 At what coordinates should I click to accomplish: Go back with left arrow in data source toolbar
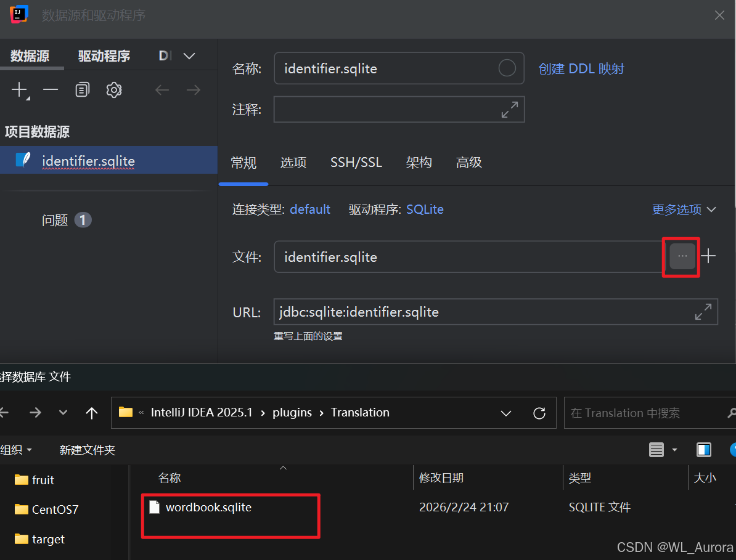162,89
